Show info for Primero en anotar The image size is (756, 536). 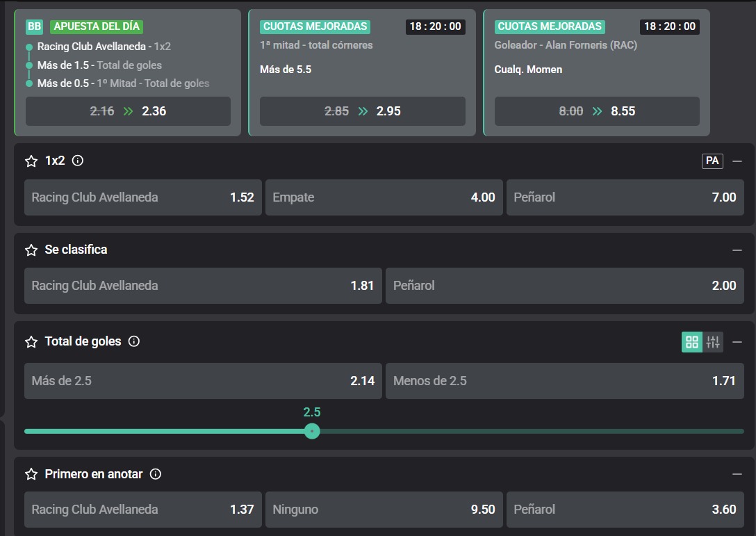pos(155,474)
